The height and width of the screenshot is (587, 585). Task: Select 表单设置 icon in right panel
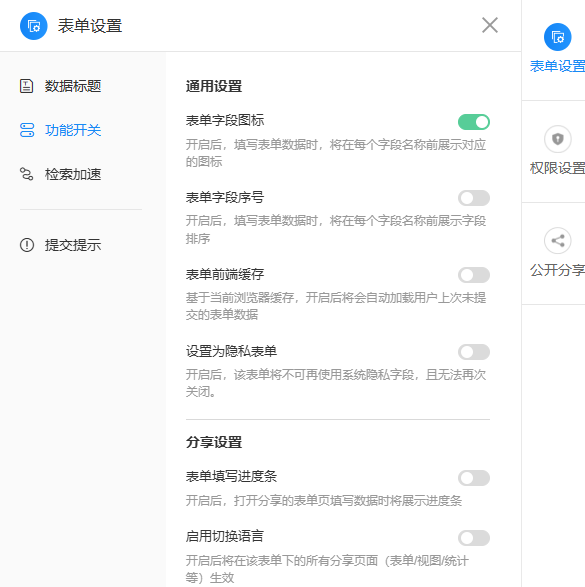tap(558, 37)
